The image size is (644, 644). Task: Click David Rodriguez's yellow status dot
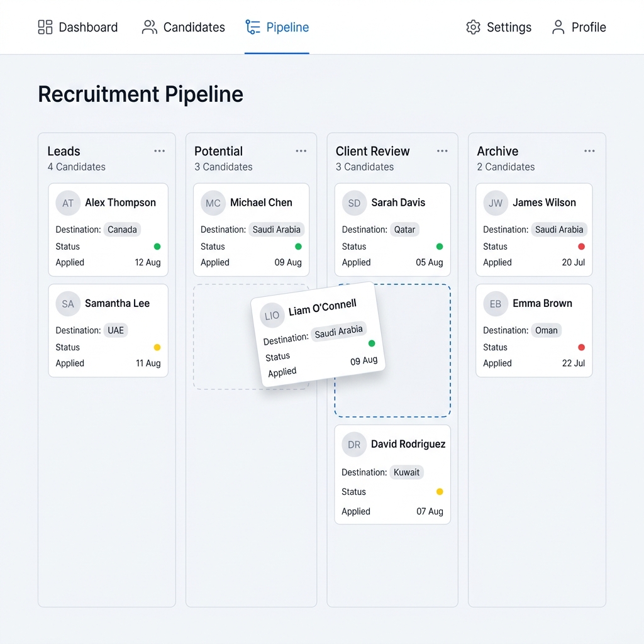pyautogui.click(x=440, y=492)
